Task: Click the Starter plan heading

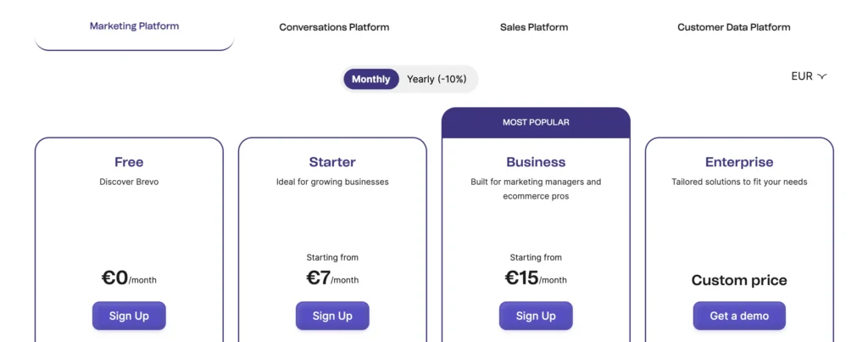Action: tap(332, 162)
